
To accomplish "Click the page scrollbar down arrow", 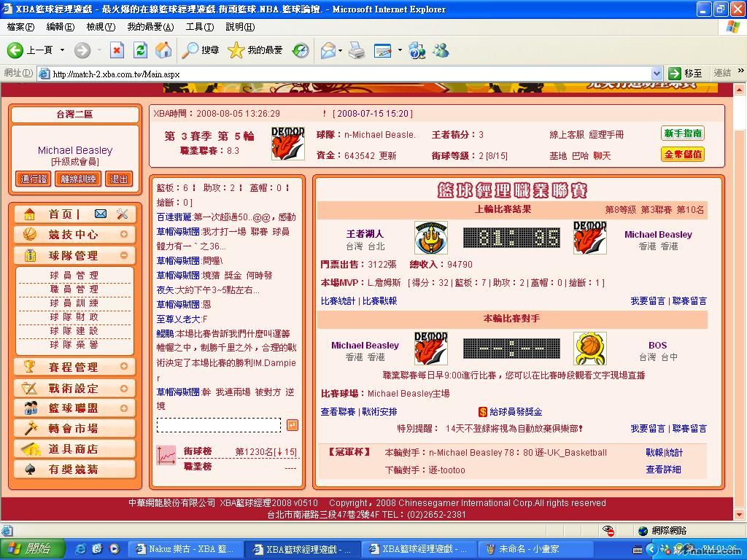I will (x=740, y=515).
